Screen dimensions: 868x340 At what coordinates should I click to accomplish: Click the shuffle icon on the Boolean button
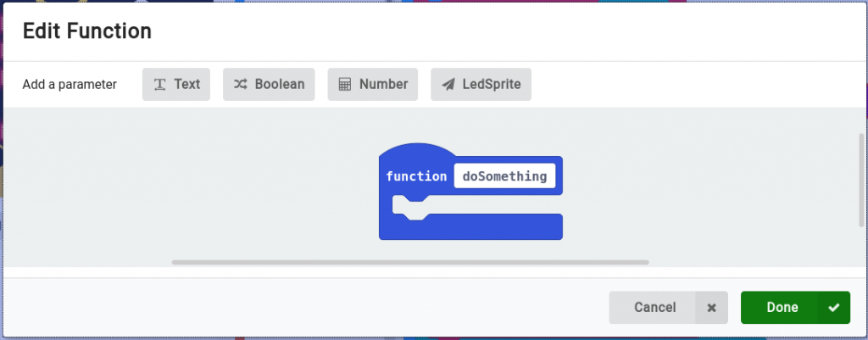tap(241, 85)
